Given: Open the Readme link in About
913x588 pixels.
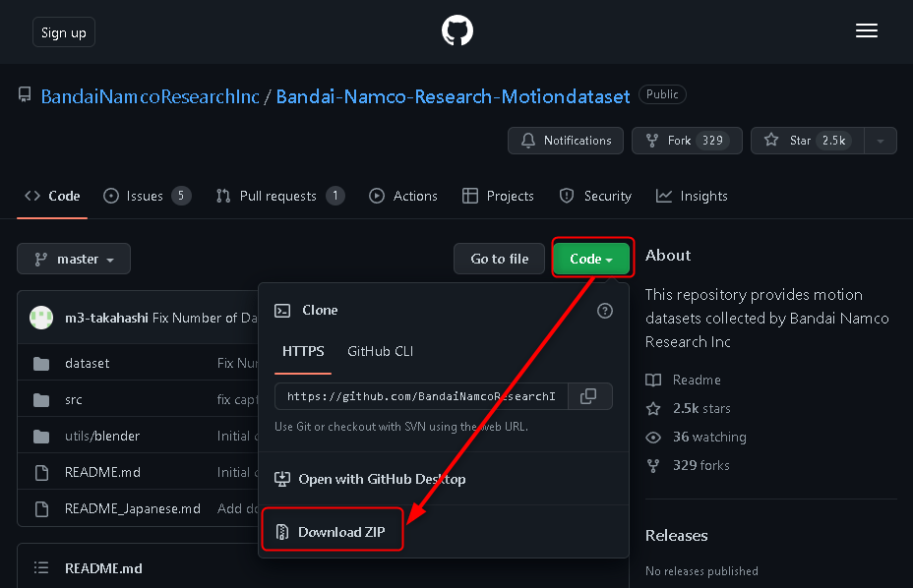Looking at the screenshot, I should 684,381.
